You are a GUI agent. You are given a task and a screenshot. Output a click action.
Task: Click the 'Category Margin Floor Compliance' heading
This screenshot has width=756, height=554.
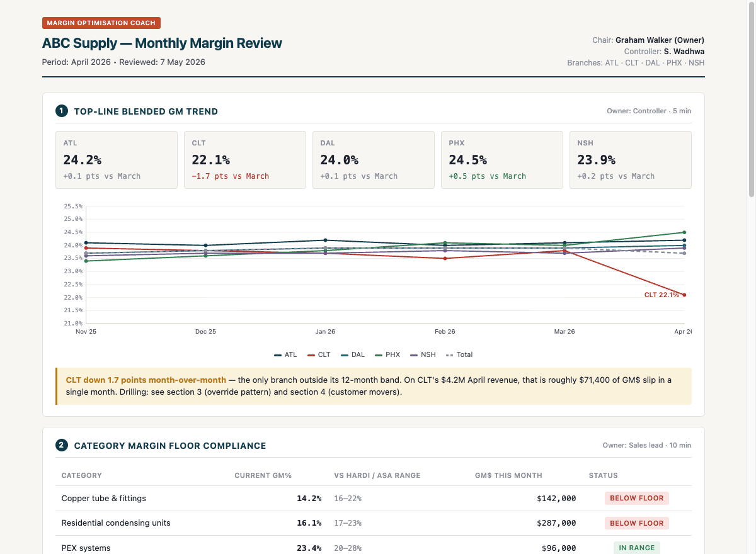tap(170, 446)
